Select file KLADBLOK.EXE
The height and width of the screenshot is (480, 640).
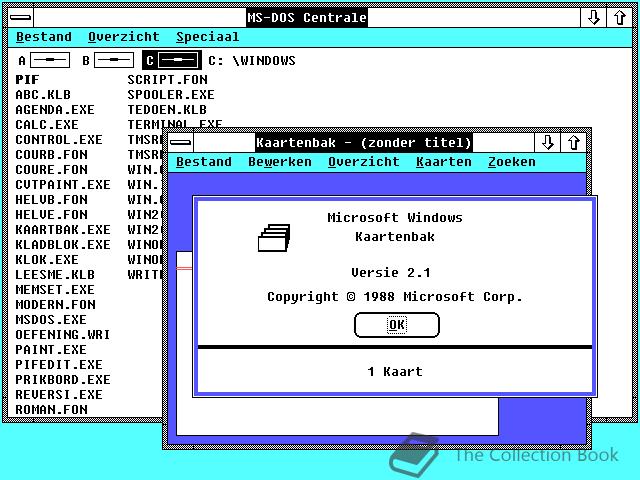tap(63, 244)
